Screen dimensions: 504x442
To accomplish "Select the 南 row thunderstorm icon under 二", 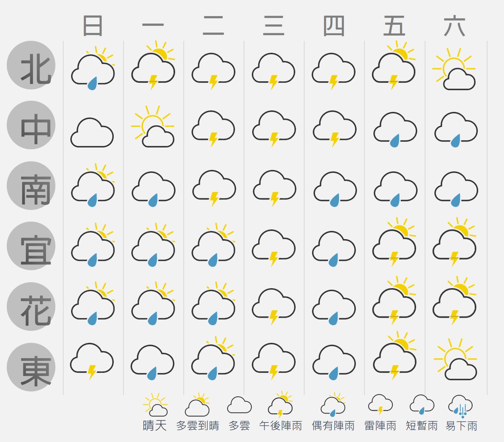I will point(214,188).
